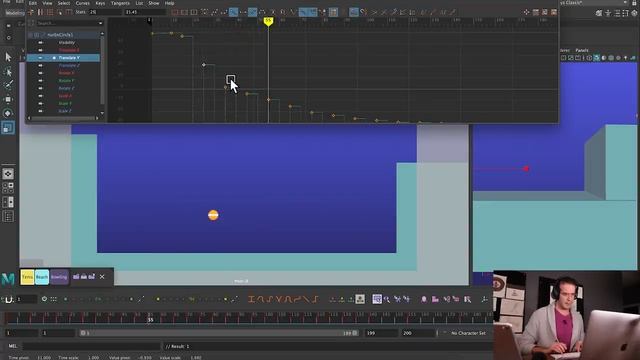Click first orange tangent-shape icon in shelf
This screenshot has width=640, height=360.
click(x=251, y=299)
